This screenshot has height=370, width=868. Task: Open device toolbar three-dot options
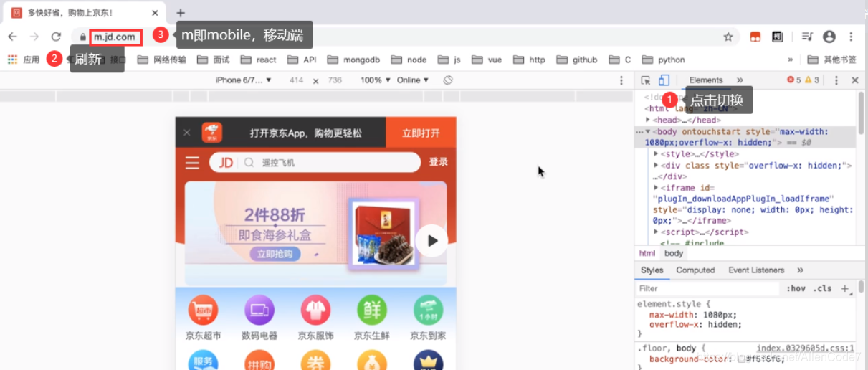[x=621, y=80]
